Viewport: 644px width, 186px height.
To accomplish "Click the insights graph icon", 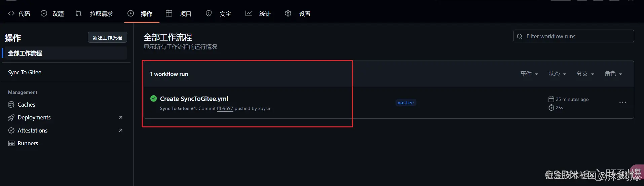I will [249, 13].
